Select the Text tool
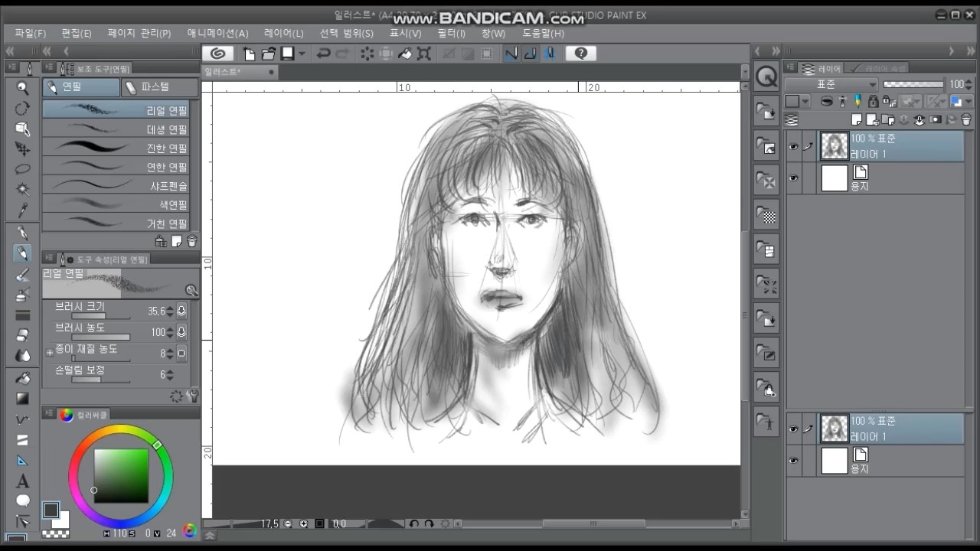The height and width of the screenshot is (551, 980). 23,481
